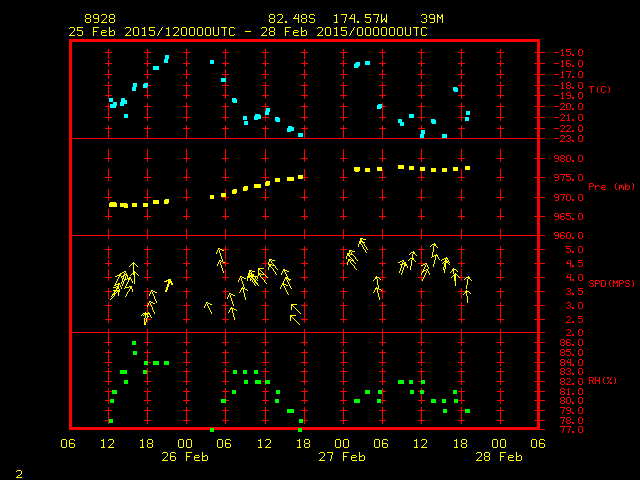Click the 4.5 wind speed tick label
The image size is (640, 480).
tap(574, 264)
